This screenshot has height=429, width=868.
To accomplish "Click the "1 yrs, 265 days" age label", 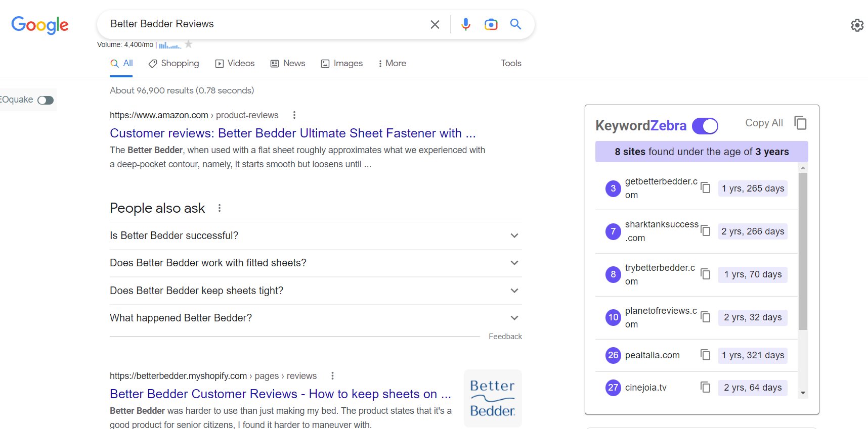I will 753,188.
